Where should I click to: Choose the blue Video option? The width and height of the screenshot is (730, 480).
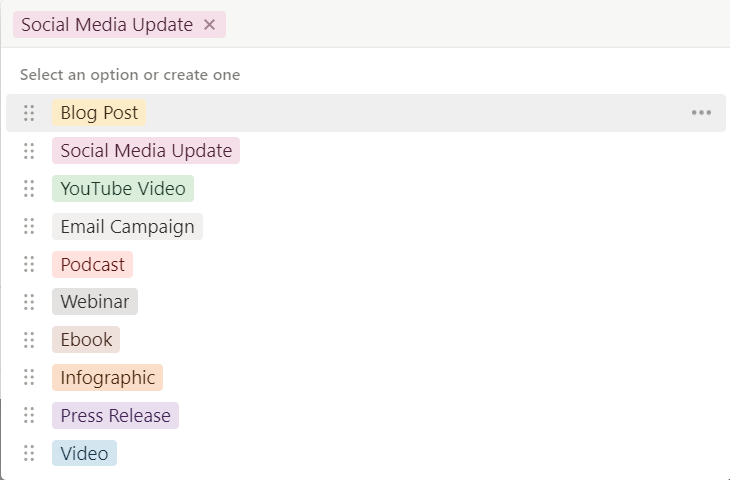click(x=84, y=453)
